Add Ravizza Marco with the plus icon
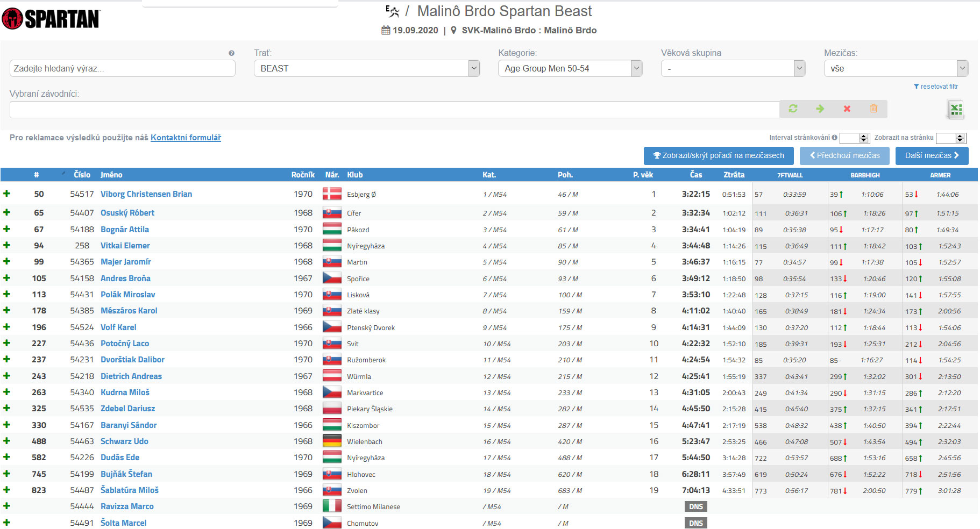The width and height of the screenshot is (980, 529). click(x=6, y=506)
